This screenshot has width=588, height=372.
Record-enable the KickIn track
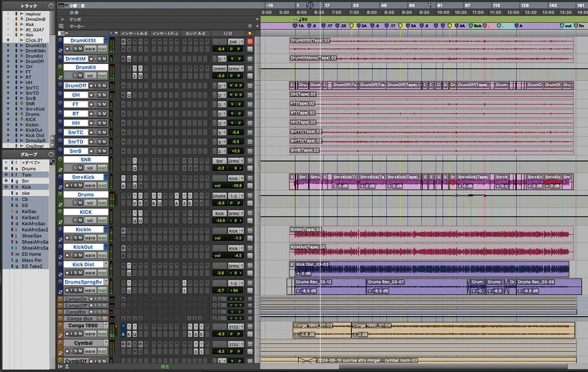(67, 238)
